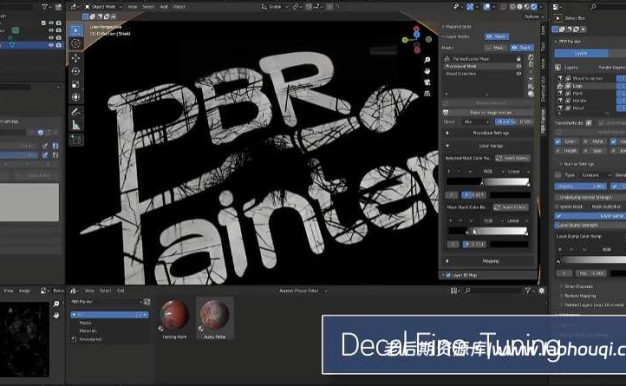
Task: Select the Transform tool
Action: coord(75,97)
